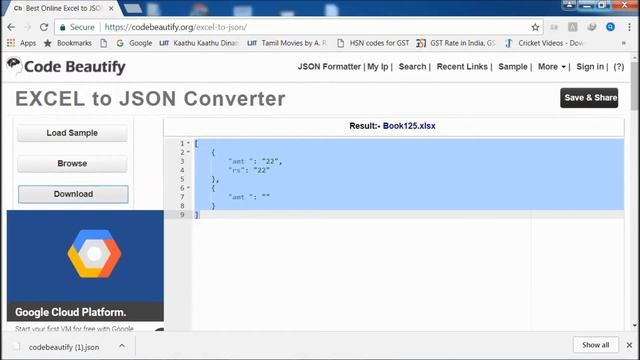The width and height of the screenshot is (640, 360).
Task: Open Recent Links in header
Action: 462,67
